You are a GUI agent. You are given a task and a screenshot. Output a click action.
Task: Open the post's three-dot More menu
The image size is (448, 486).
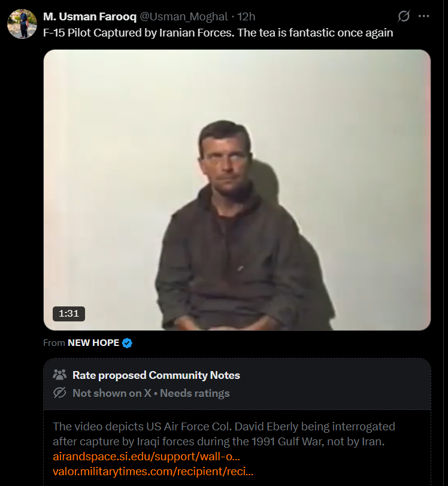(x=424, y=16)
